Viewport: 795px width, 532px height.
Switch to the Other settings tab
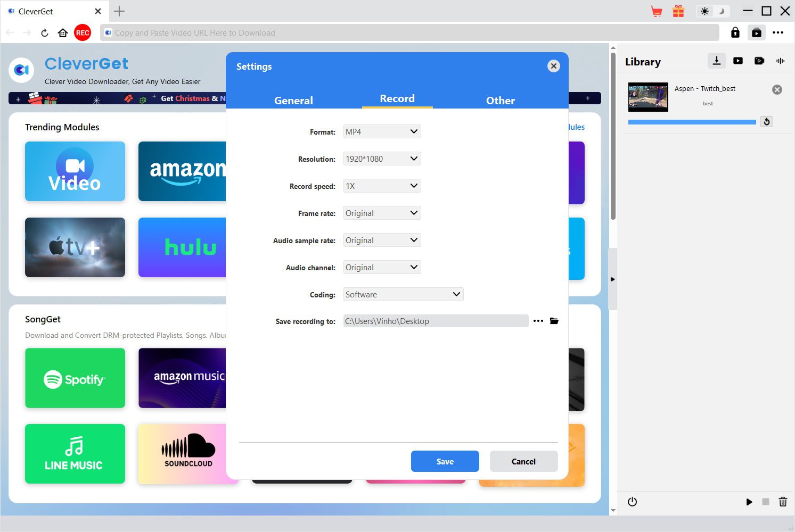click(500, 100)
